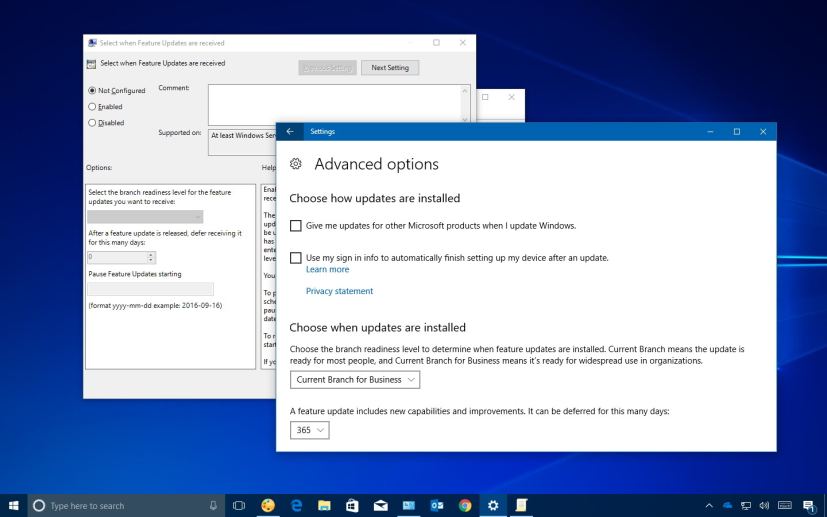Viewport: 827px width, 517px height.
Task: Close the Settings window
Action: pos(763,131)
